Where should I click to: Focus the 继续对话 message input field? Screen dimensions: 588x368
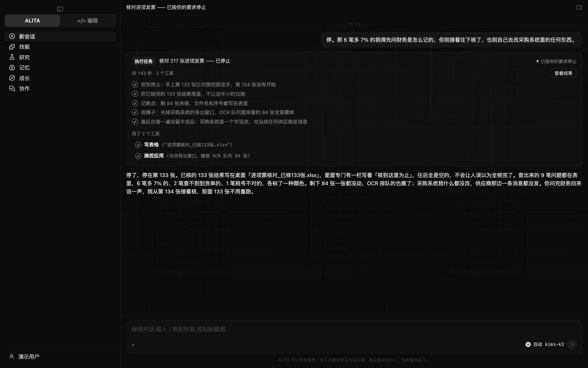point(354,329)
